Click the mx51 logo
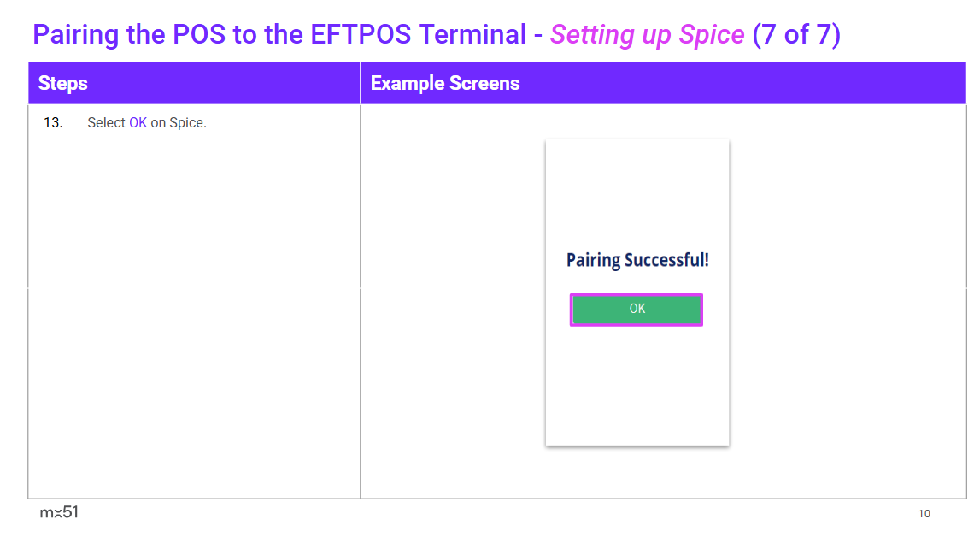The image size is (980, 543). (x=59, y=512)
